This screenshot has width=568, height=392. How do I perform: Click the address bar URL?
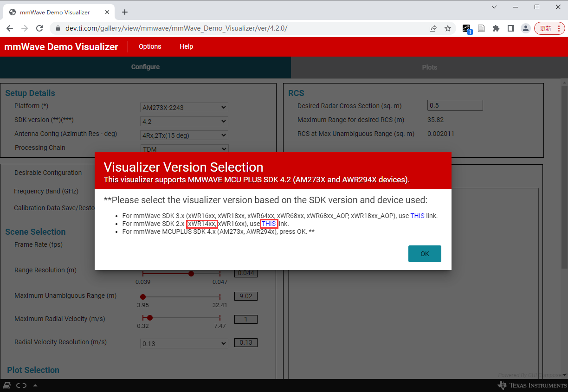point(176,28)
